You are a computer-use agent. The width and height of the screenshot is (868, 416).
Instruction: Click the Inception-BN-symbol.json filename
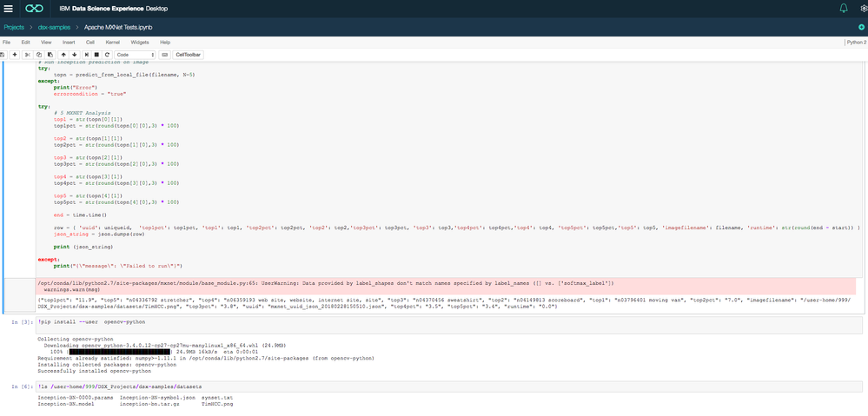pos(158,398)
